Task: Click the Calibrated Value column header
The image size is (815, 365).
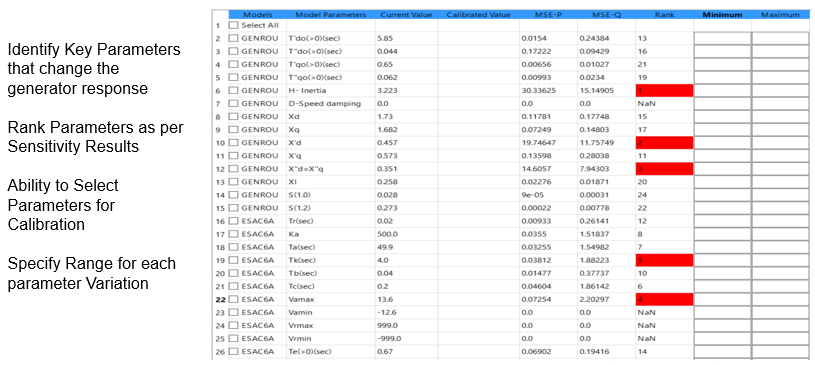Action: tap(478, 15)
